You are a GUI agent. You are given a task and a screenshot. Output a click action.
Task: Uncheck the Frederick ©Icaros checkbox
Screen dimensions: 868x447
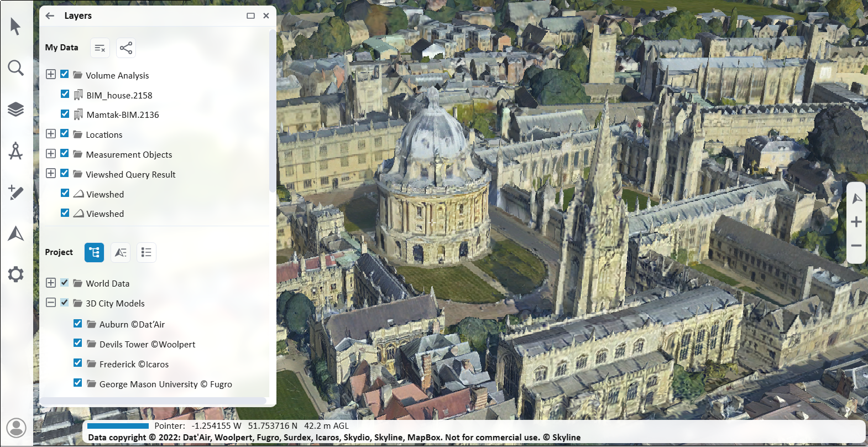coord(78,363)
